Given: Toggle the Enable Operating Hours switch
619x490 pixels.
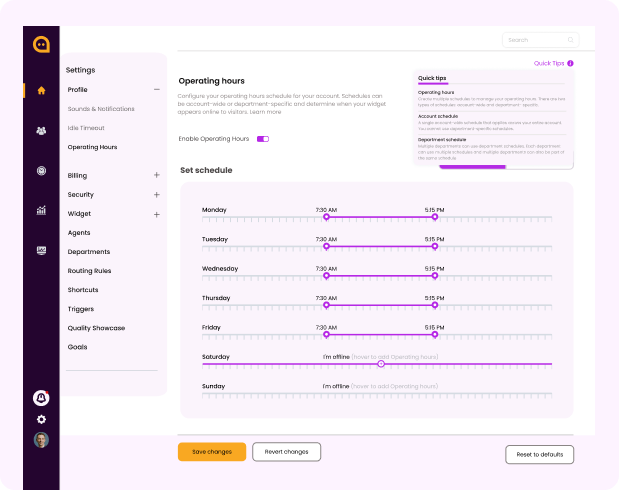Looking at the screenshot, I should tap(263, 139).
